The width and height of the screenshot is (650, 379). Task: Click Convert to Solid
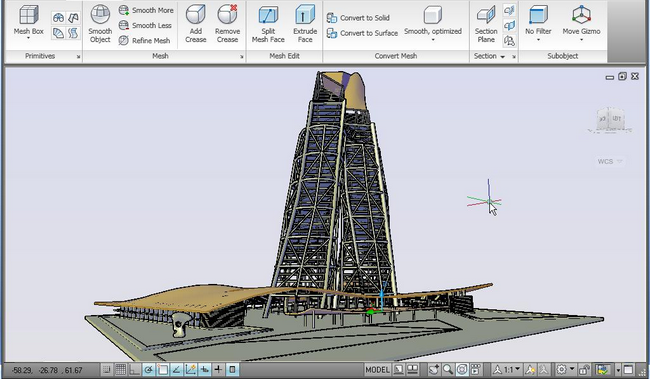click(358, 18)
